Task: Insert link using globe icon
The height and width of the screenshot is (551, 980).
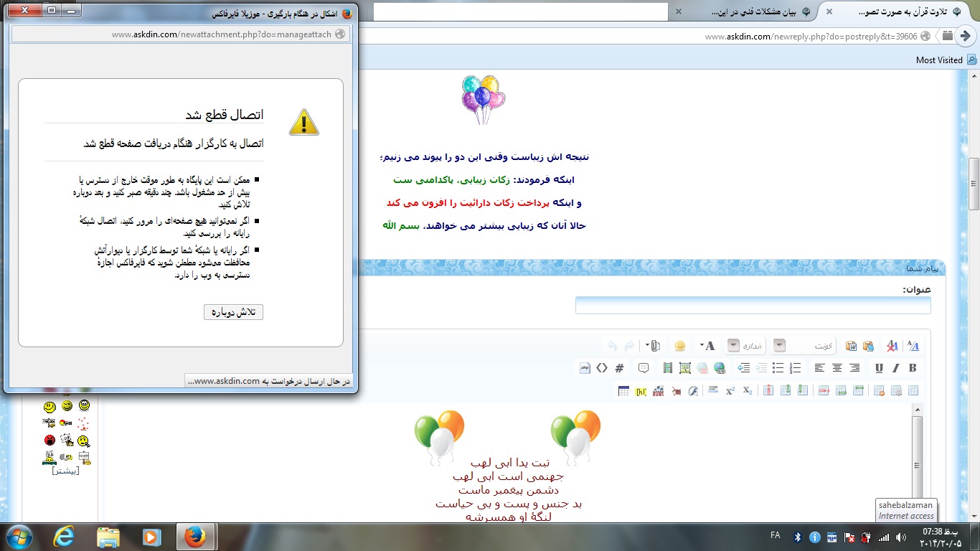Action: tap(720, 368)
